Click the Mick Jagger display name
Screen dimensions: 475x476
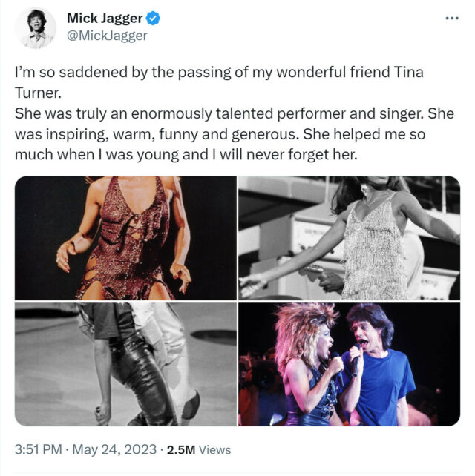(105, 19)
